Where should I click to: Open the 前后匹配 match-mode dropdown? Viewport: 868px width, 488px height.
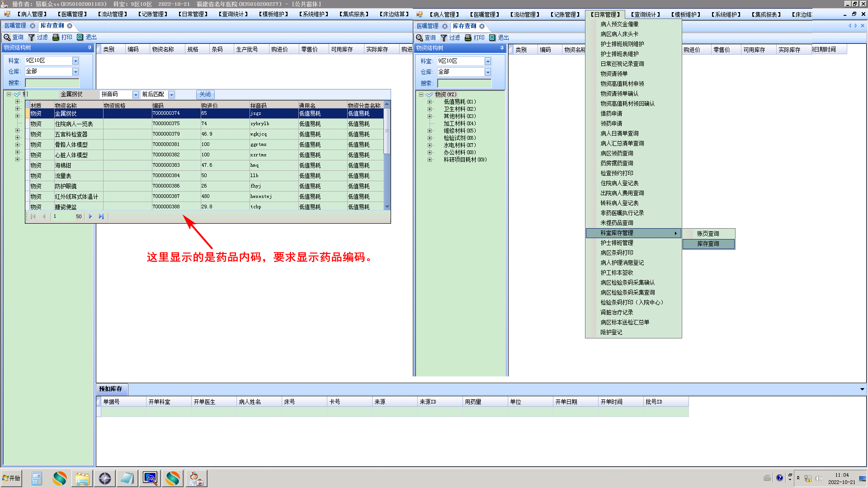pos(171,94)
